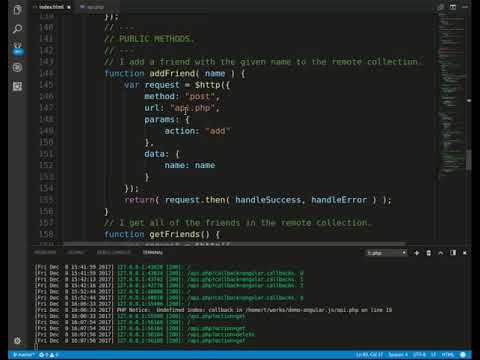Viewport: 480px width, 360px height.
Task: Click the "api.php" url string
Action: (192, 108)
